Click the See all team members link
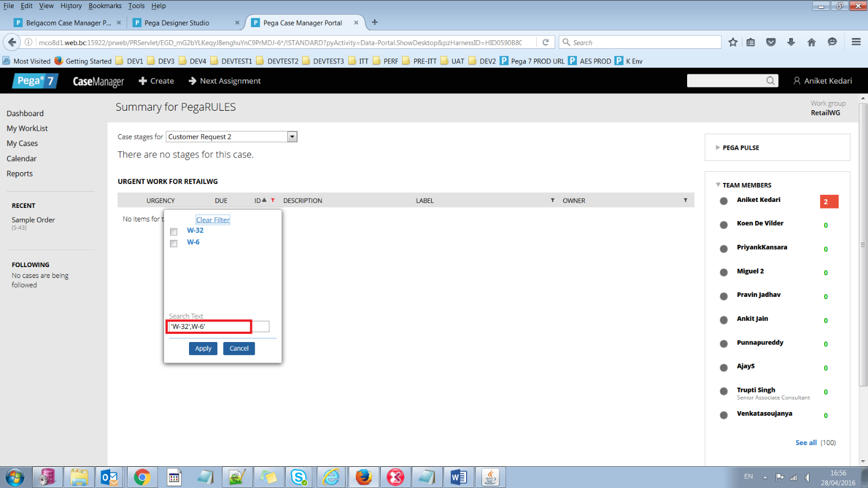 tap(806, 443)
